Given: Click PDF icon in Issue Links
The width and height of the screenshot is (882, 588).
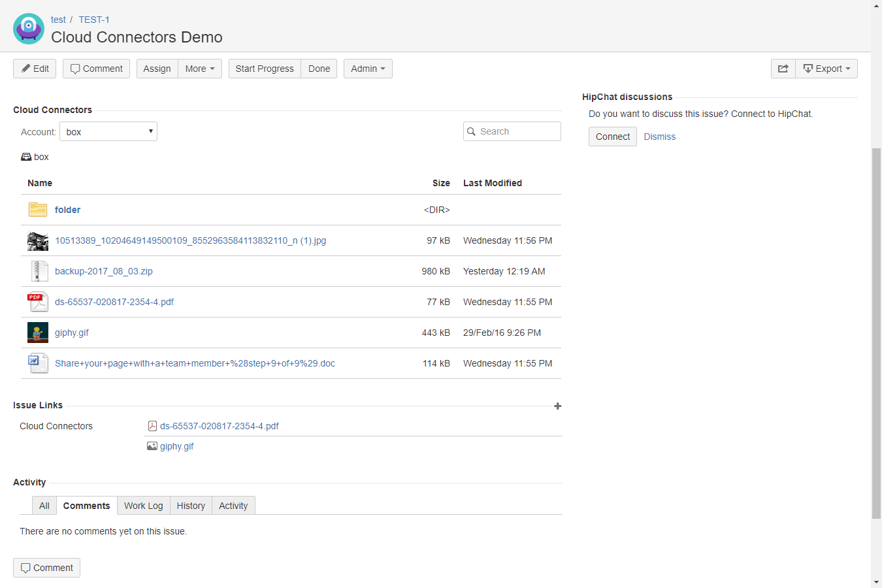Looking at the screenshot, I should 152,426.
